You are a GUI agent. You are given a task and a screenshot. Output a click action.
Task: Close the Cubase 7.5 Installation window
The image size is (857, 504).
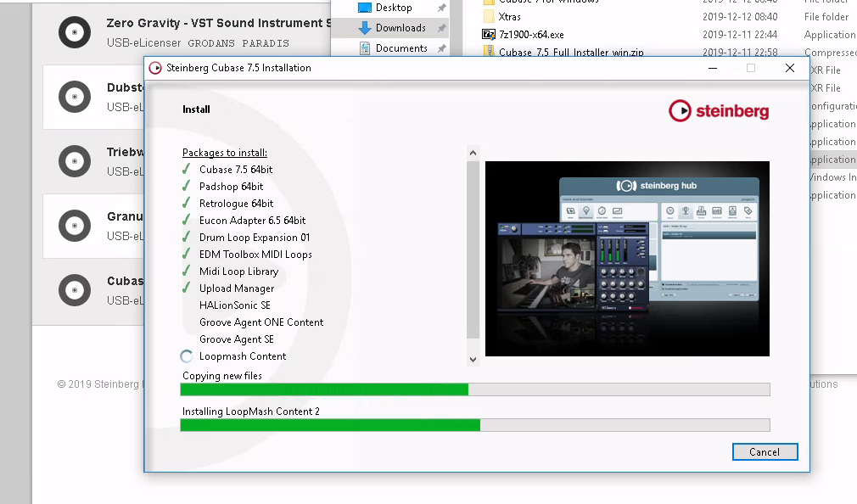pyautogui.click(x=790, y=68)
